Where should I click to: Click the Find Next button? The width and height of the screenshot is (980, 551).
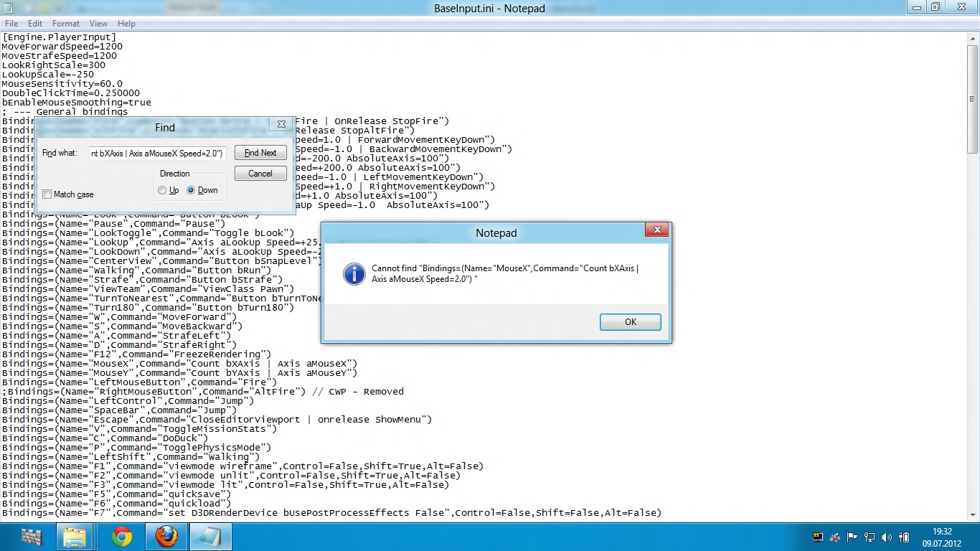pos(260,153)
